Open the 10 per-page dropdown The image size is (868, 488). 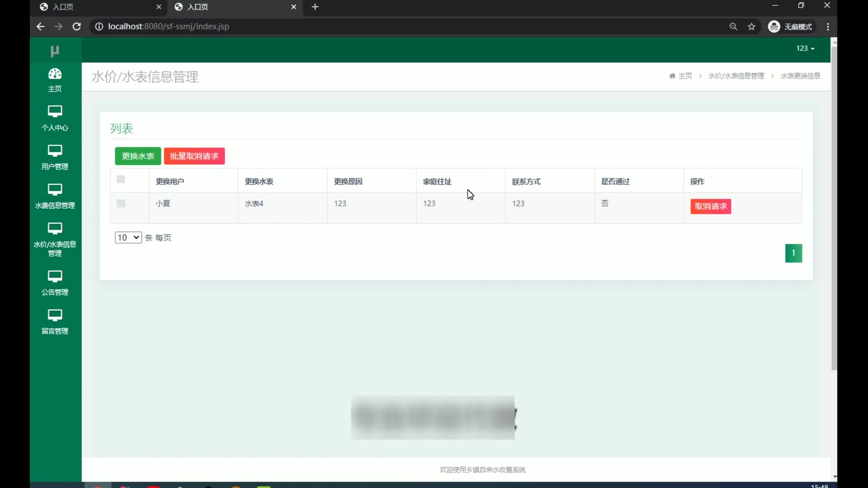coord(128,238)
